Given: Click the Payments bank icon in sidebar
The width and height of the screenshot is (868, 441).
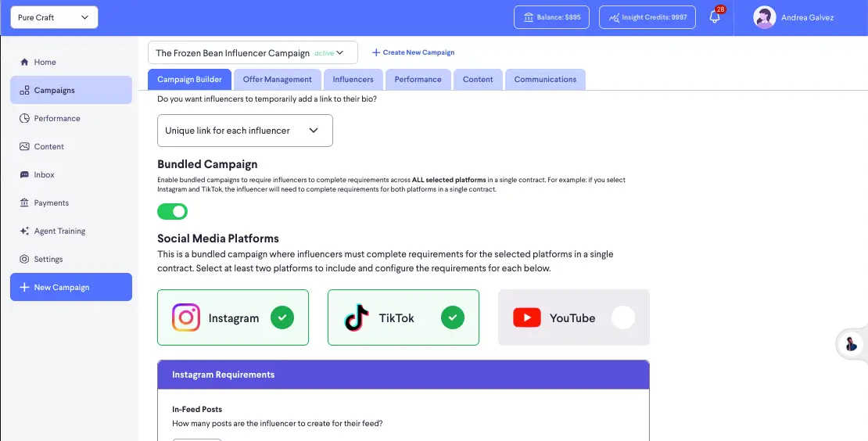Looking at the screenshot, I should coord(24,203).
